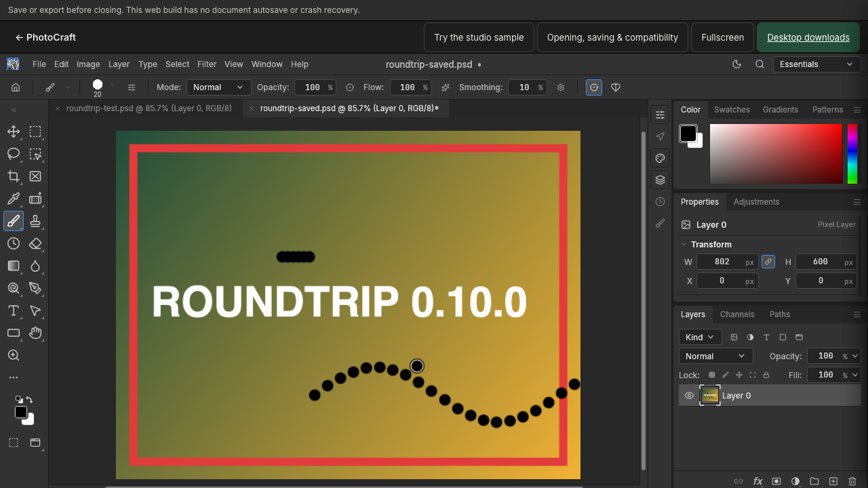The width and height of the screenshot is (868, 488).
Task: Collapse the Transform section
Action: (684, 245)
